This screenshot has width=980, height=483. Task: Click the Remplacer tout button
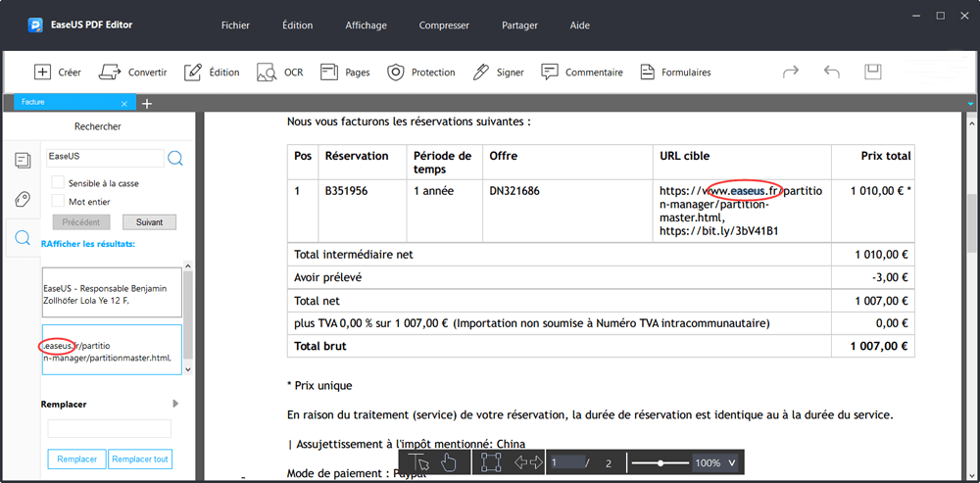(140, 459)
